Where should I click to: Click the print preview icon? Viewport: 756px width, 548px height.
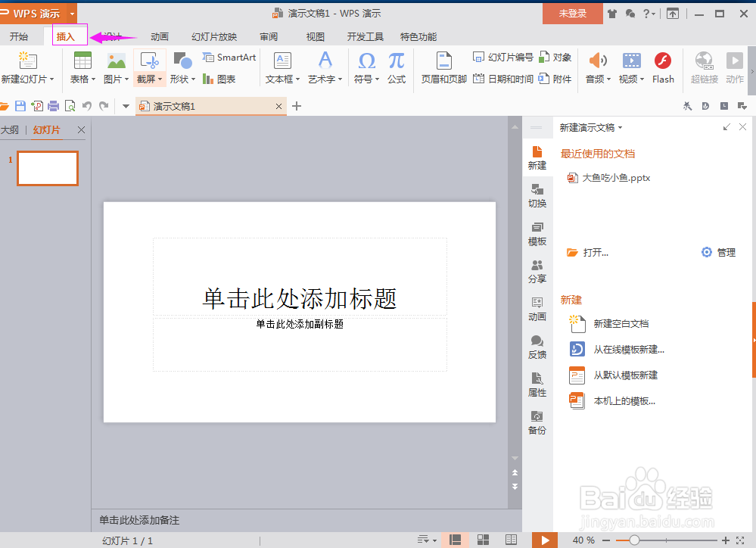click(x=70, y=106)
